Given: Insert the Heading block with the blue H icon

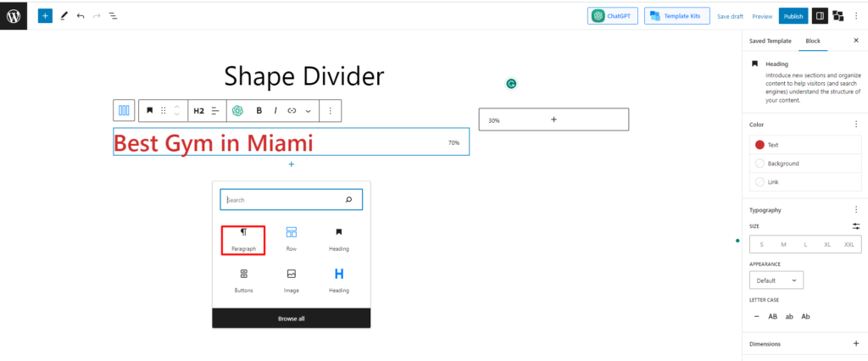Looking at the screenshot, I should point(339,280).
